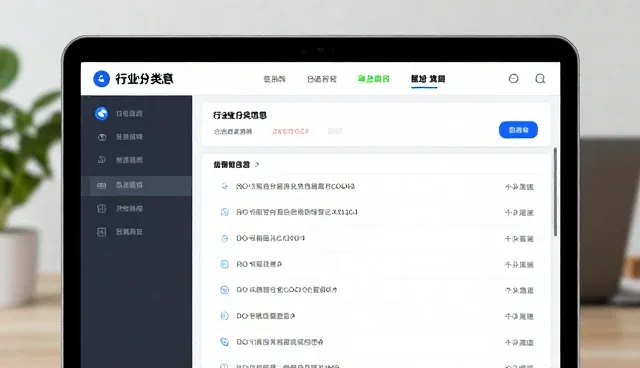Screen dimensions: 640x368
Task: Expand the chevron next to the list section heading
Action: click(x=257, y=164)
